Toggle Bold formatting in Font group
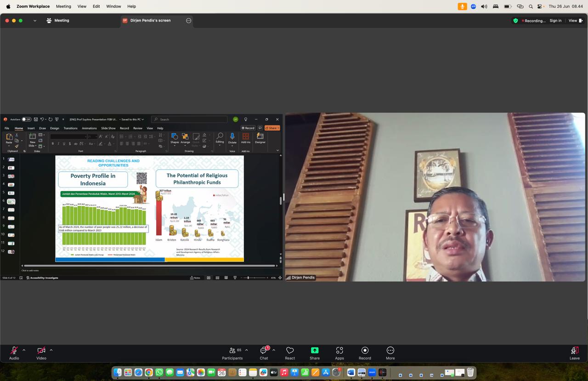The height and width of the screenshot is (381, 588). click(x=53, y=144)
